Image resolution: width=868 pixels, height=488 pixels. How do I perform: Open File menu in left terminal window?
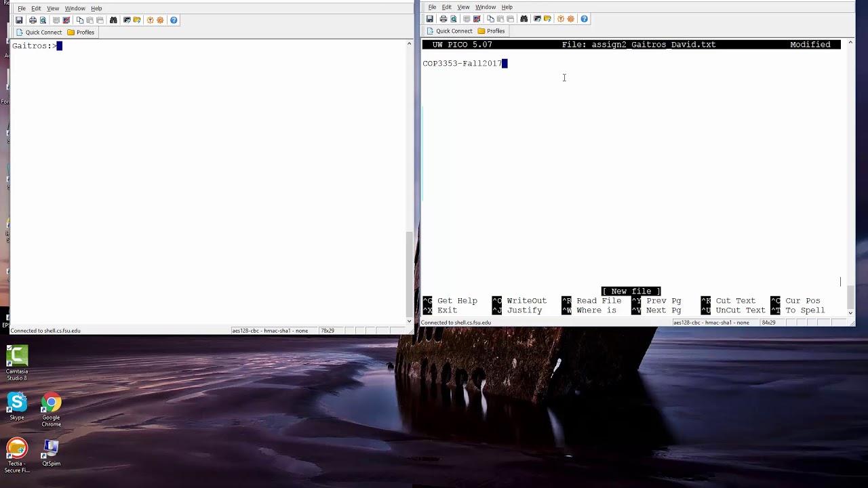(x=22, y=8)
